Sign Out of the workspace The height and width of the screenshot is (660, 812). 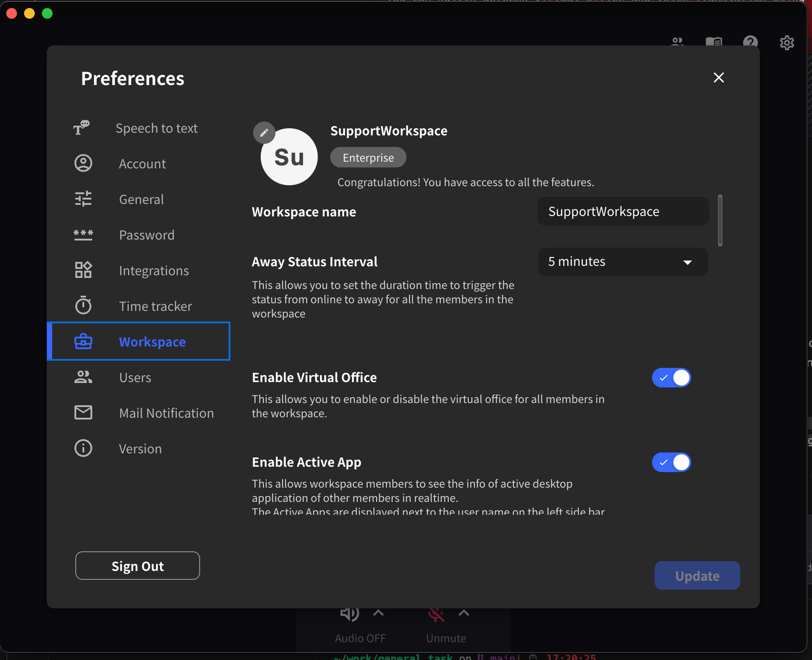(x=137, y=566)
